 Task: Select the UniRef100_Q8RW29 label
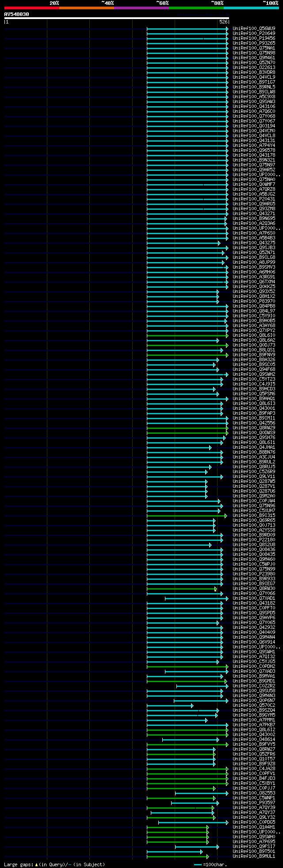coord(254,428)
